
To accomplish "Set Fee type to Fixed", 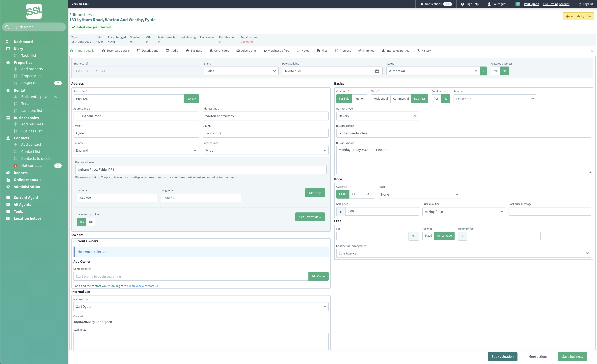I will click(x=428, y=236).
